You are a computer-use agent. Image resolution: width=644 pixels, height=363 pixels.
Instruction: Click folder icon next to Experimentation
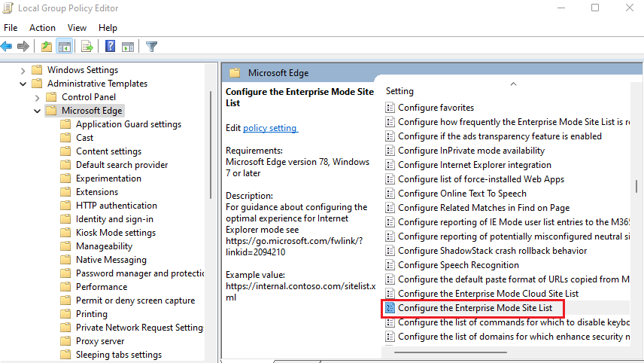click(65, 178)
